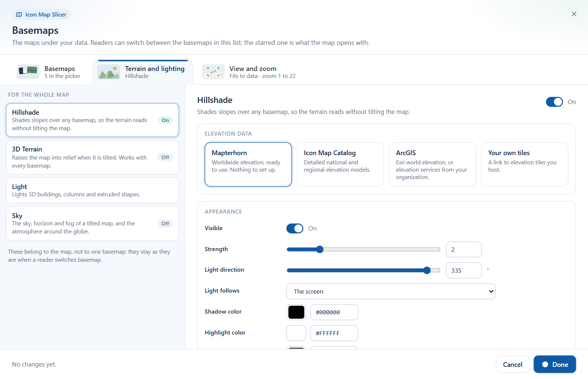Click the 'APPEARANCE' section label
Viewport: 588px width, 379px height.
(223, 212)
